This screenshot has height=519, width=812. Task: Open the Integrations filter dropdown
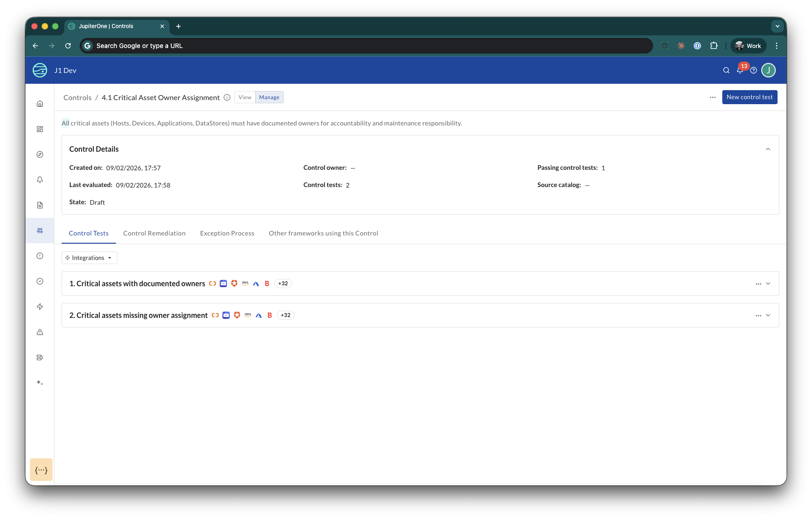pyautogui.click(x=89, y=258)
